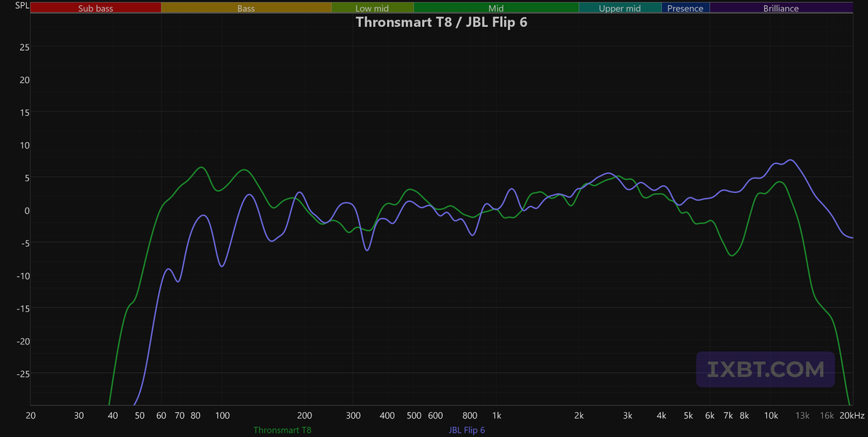Click the SPL axis label
This screenshot has width=868, height=437.
coord(22,6)
